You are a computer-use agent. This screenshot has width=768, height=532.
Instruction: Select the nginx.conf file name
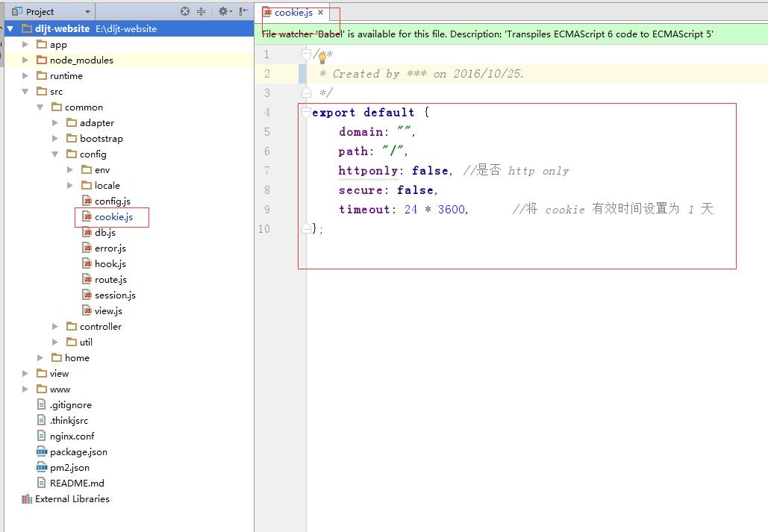coord(72,436)
